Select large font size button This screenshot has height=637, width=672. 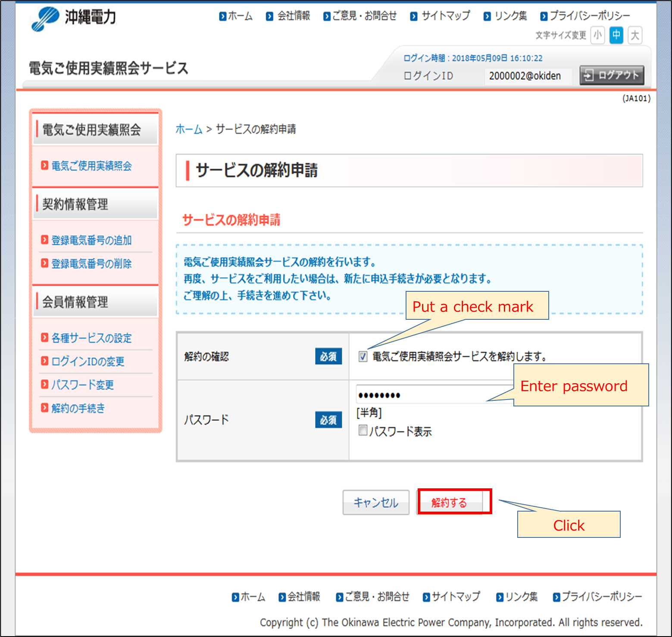(635, 35)
